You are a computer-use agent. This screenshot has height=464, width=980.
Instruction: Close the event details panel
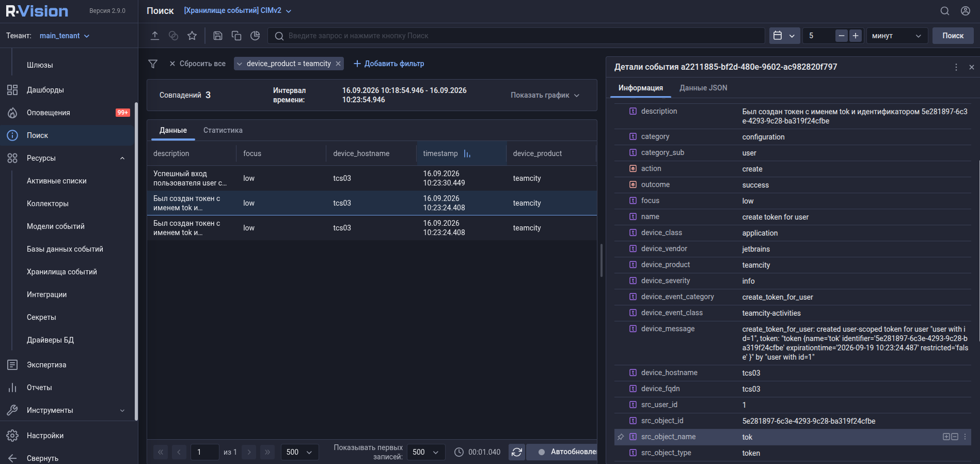(x=972, y=67)
